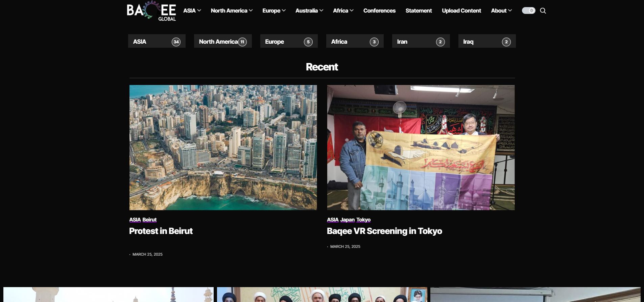This screenshot has height=302, width=644.
Task: Open the Beirut aerial city thumbnail
Action: (x=223, y=147)
